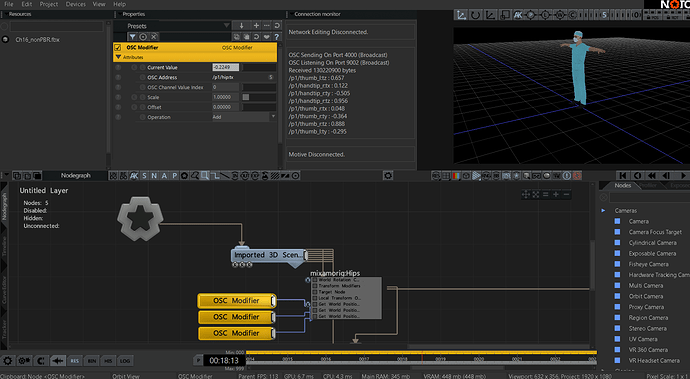Image resolution: width=690 pixels, height=379 pixels.
Task: Click the gear settings icon at bottom left
Action: pyautogui.click(x=7, y=361)
